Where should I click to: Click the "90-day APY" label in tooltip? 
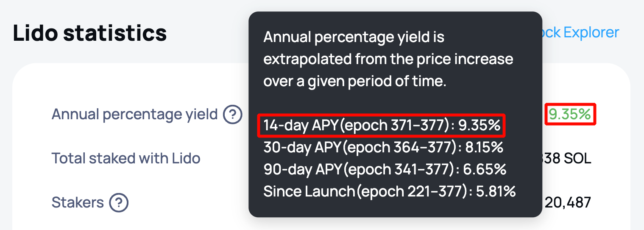coord(302,170)
